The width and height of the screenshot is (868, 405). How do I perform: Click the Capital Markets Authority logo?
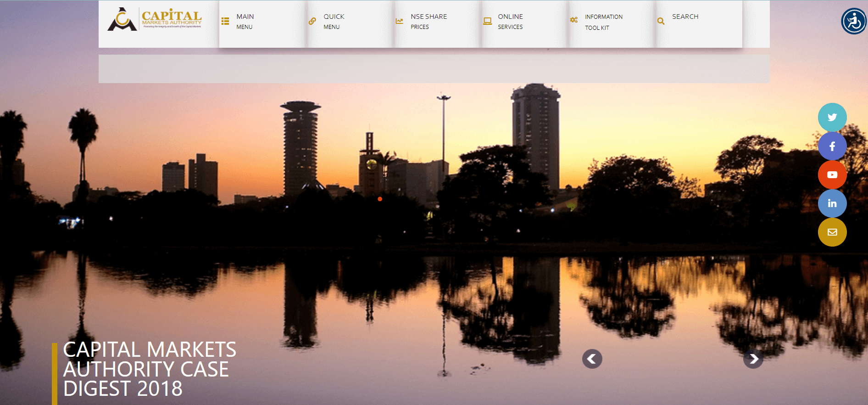155,19
